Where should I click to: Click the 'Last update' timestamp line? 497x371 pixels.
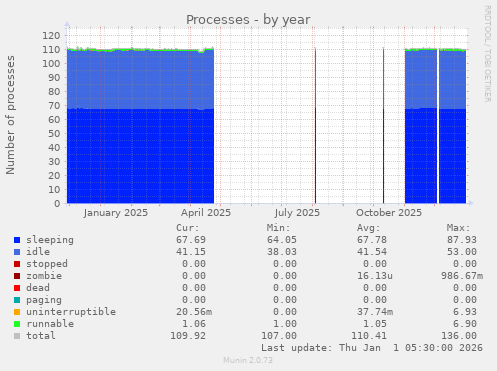[372, 348]
